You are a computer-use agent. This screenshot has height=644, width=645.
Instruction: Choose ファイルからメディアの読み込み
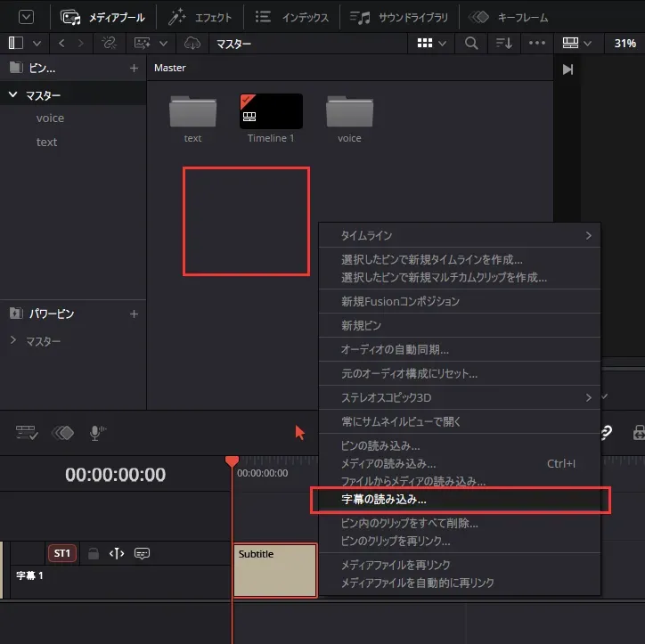(x=460, y=481)
